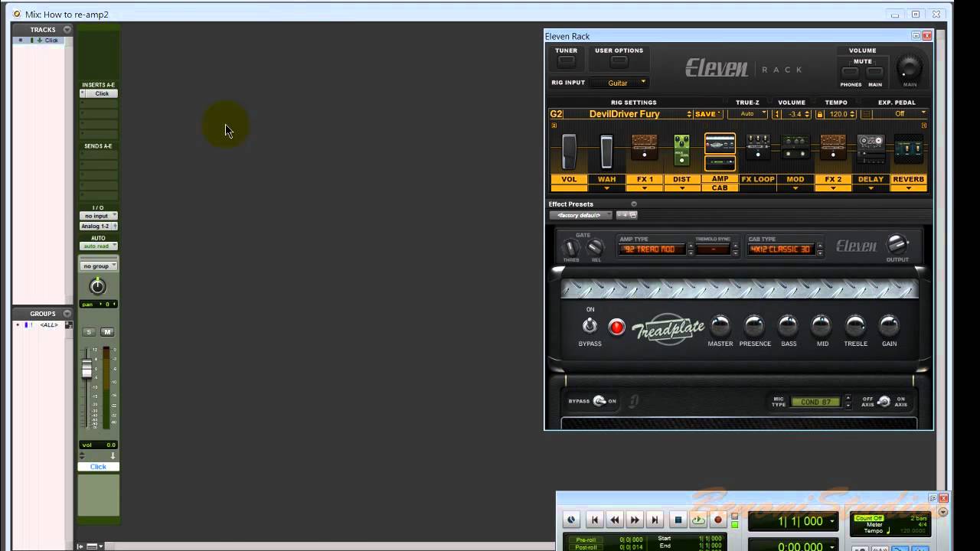Open the no group selector
Screen dimensions: 980x551
click(98, 266)
